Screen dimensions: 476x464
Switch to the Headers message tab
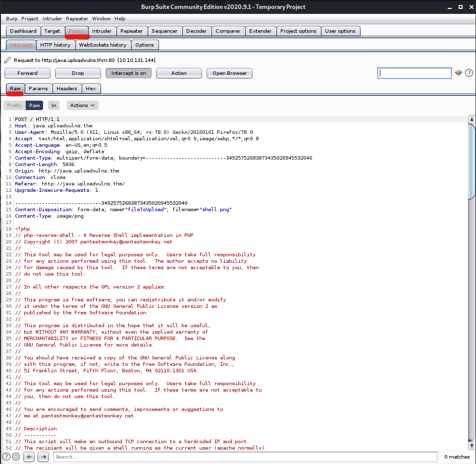(x=67, y=88)
